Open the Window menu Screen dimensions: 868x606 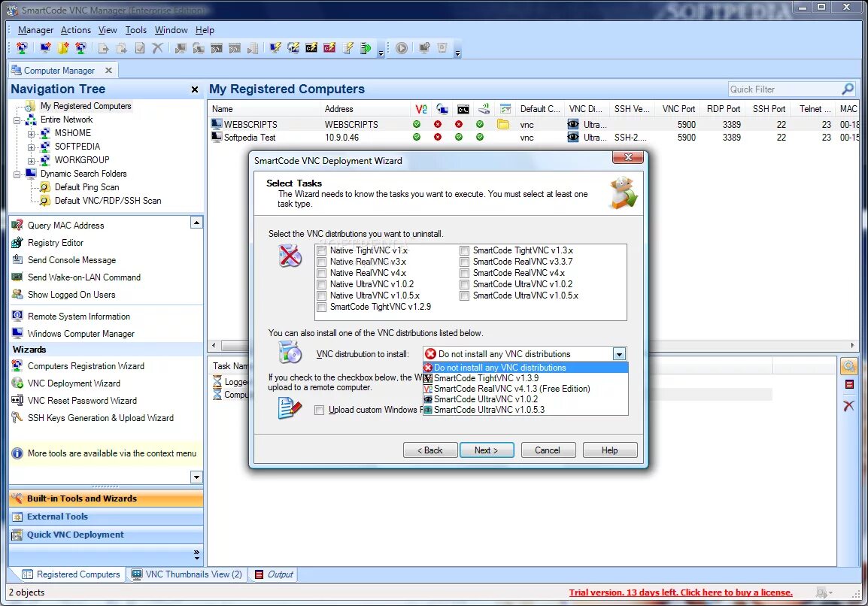171,30
